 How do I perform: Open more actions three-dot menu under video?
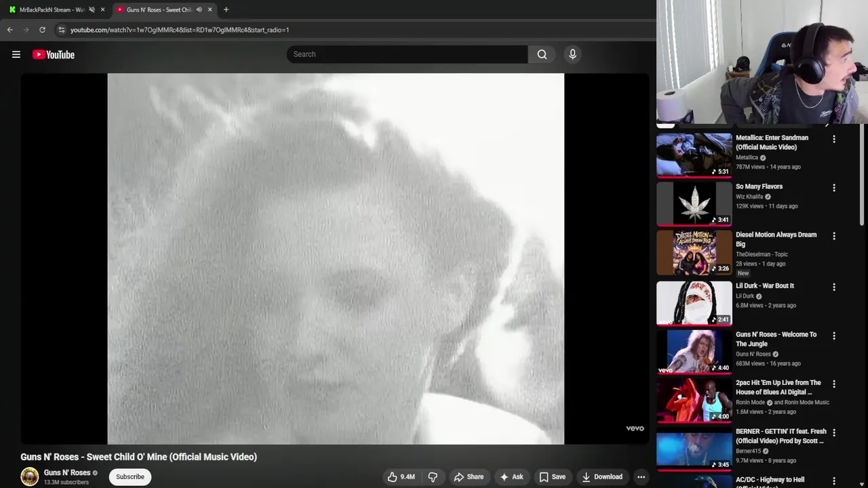click(641, 477)
